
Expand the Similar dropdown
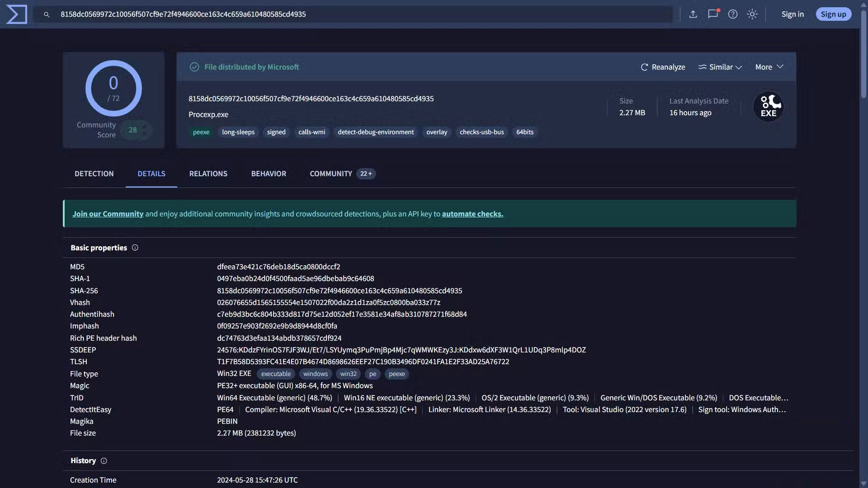pyautogui.click(x=720, y=67)
